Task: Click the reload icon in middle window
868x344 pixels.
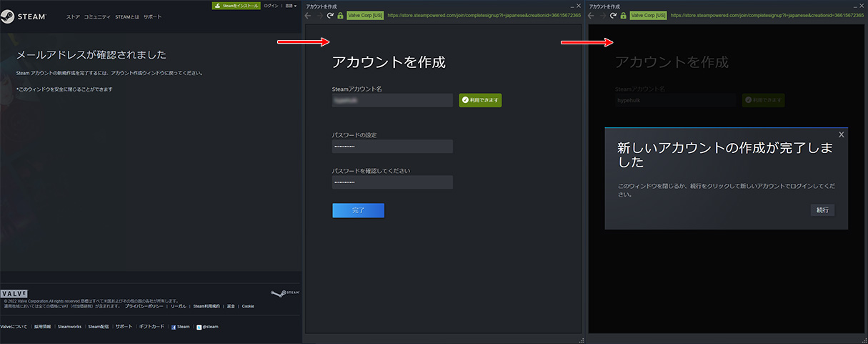Action: (x=330, y=15)
